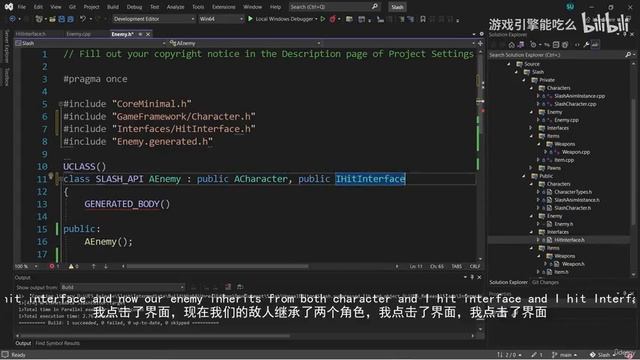
Task: Click Start Without Debugging green outline arrow
Action: click(322, 19)
